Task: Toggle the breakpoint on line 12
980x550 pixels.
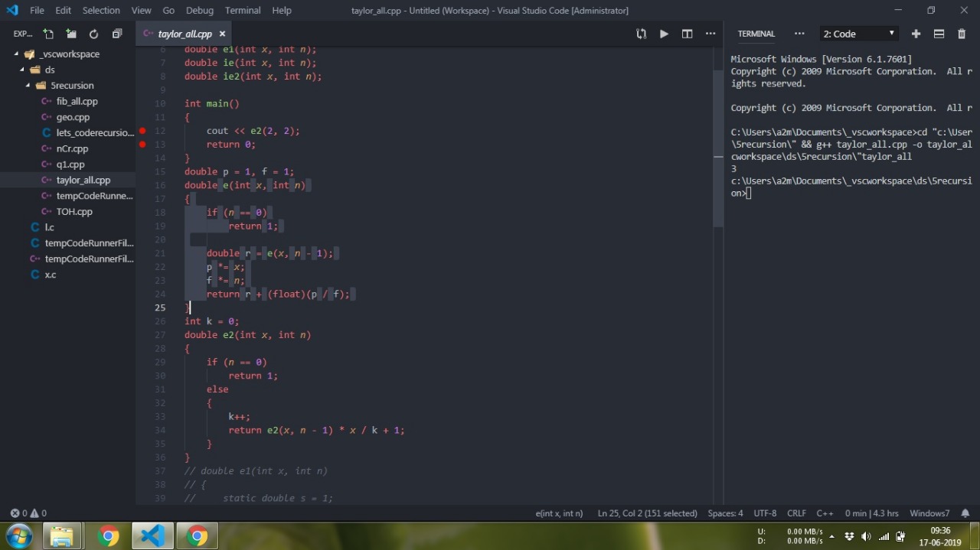Action: (142, 131)
